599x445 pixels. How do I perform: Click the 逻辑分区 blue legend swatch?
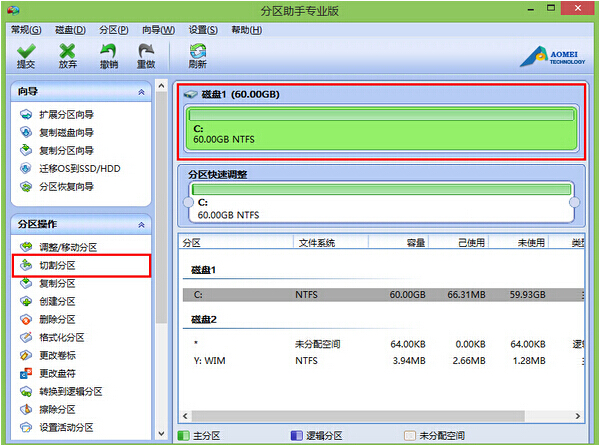coord(296,435)
